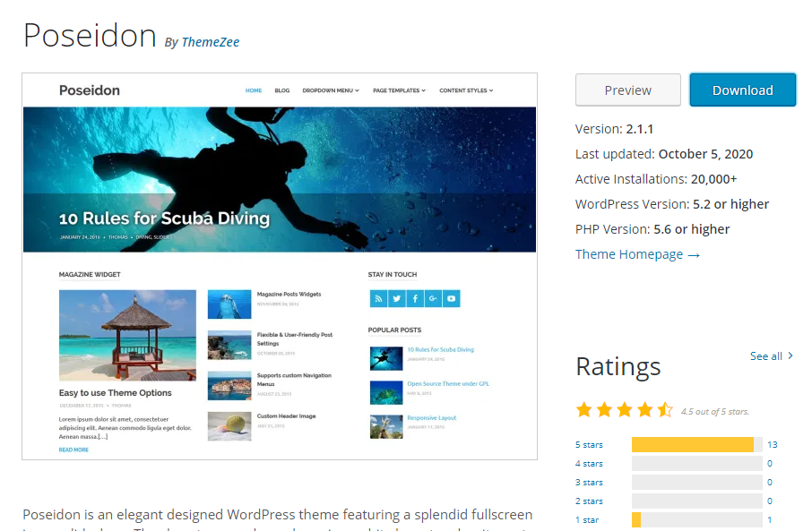The image size is (812, 531).
Task: Click the seashell Custom Header Image thumbnail
Action: coord(229,426)
